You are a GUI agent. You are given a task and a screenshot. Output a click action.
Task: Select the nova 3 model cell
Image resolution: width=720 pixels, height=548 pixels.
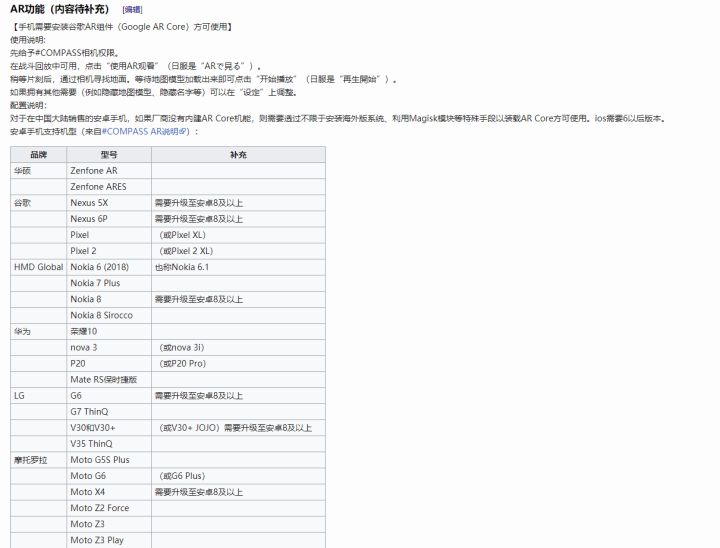point(109,348)
